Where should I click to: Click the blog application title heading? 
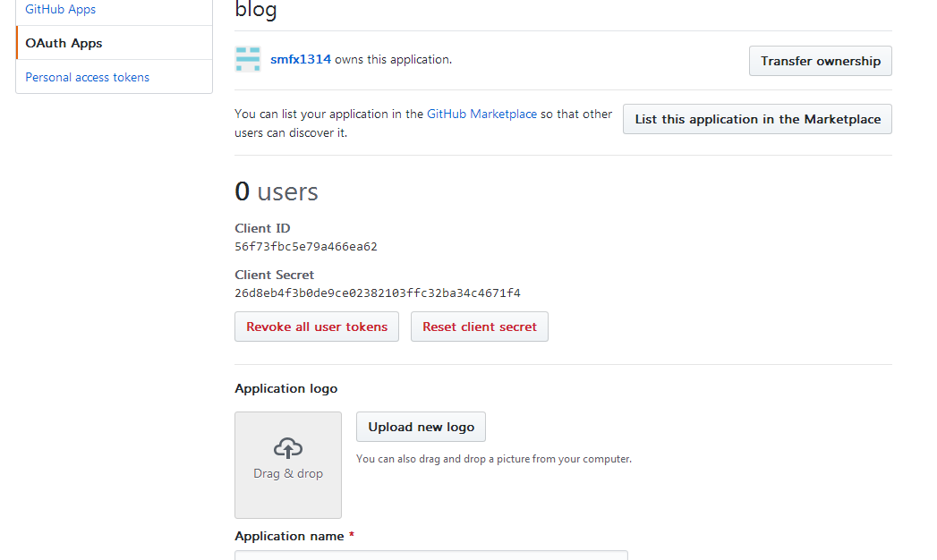[256, 11]
